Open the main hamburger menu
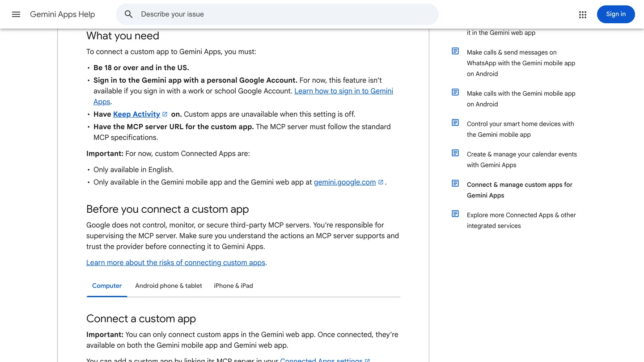 coord(16,14)
